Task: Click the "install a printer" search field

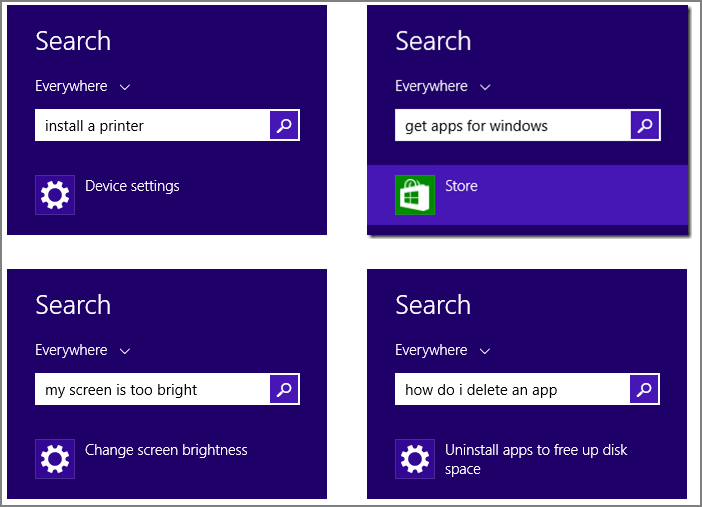Action: [152, 126]
